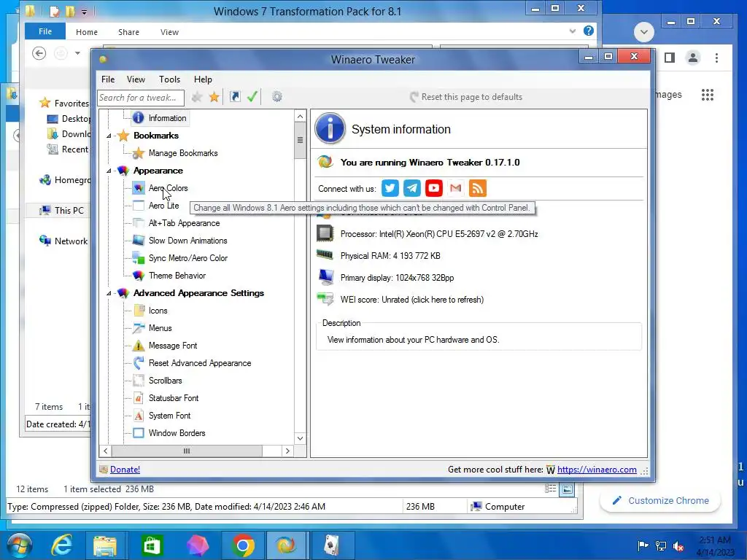Click WEI score Unrated to refresh
The image size is (747, 560).
[412, 300]
